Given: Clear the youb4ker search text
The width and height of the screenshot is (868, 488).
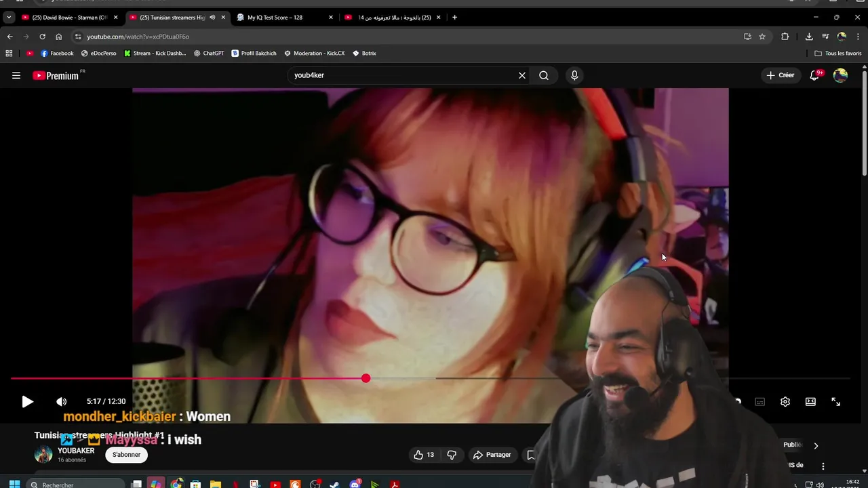Looking at the screenshot, I should coord(522,75).
